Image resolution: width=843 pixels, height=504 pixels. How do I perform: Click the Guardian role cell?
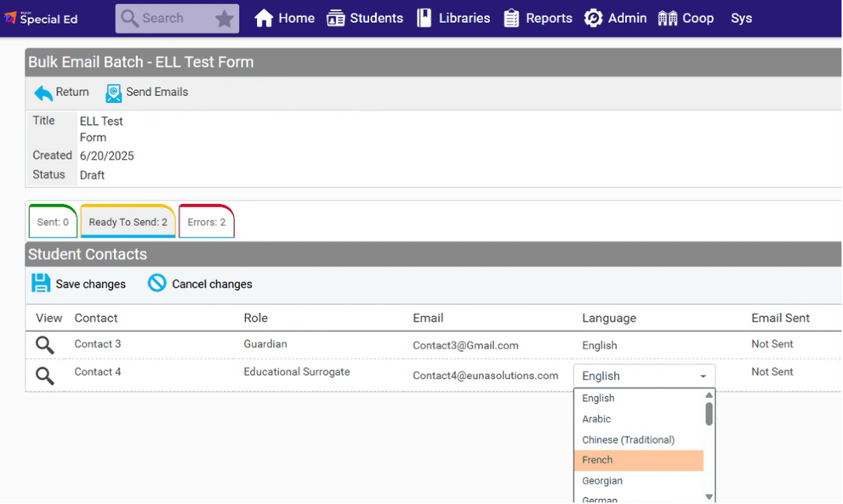265,344
